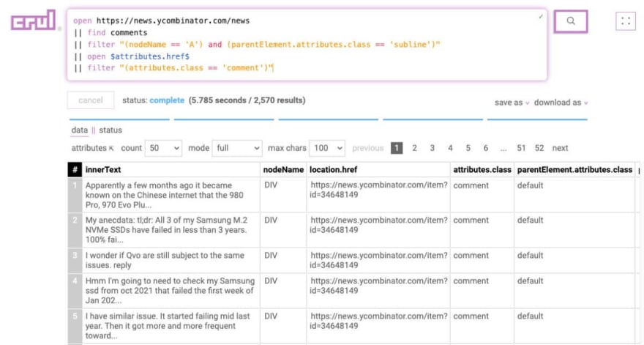Sort by parentElement.attributes.class column header
The image size is (644, 345).
pyautogui.click(x=574, y=170)
